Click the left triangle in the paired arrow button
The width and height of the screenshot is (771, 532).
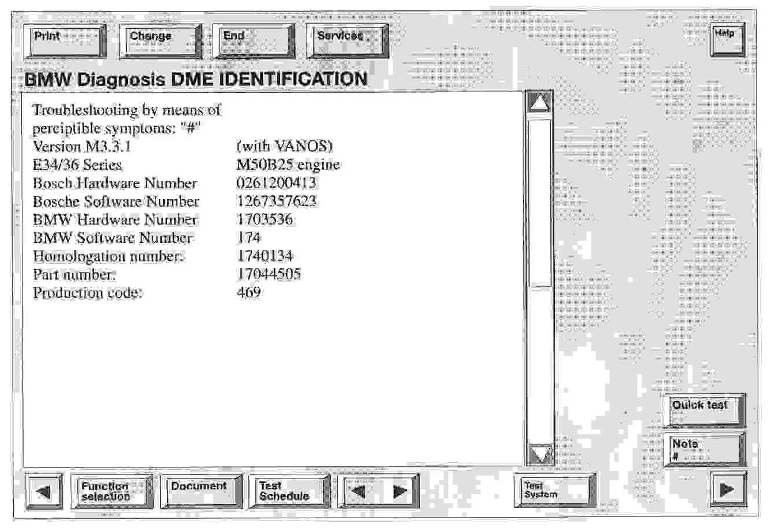point(358,491)
